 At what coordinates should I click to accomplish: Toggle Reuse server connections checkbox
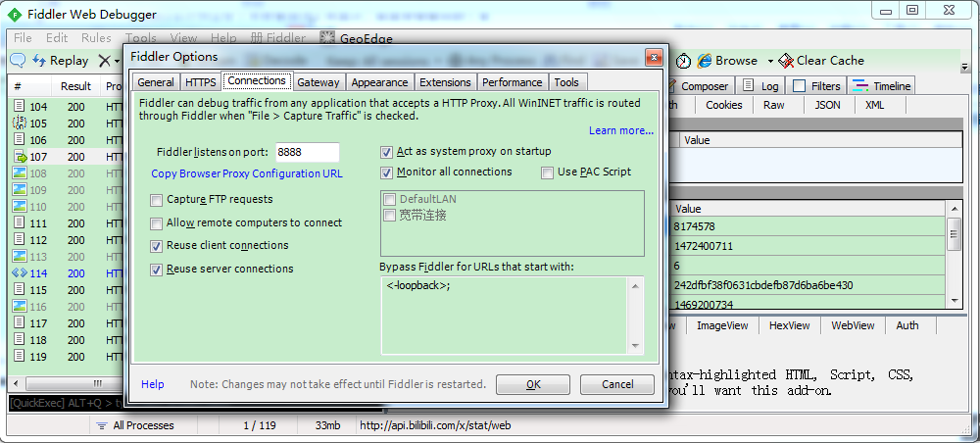pos(156,270)
